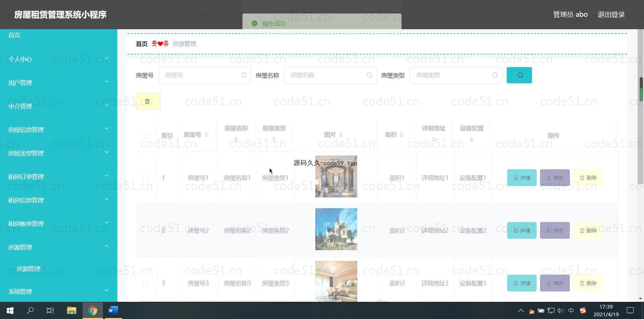Expand 房屋信息管理 sidebar menu
This screenshot has width=644, height=319.
59,130
